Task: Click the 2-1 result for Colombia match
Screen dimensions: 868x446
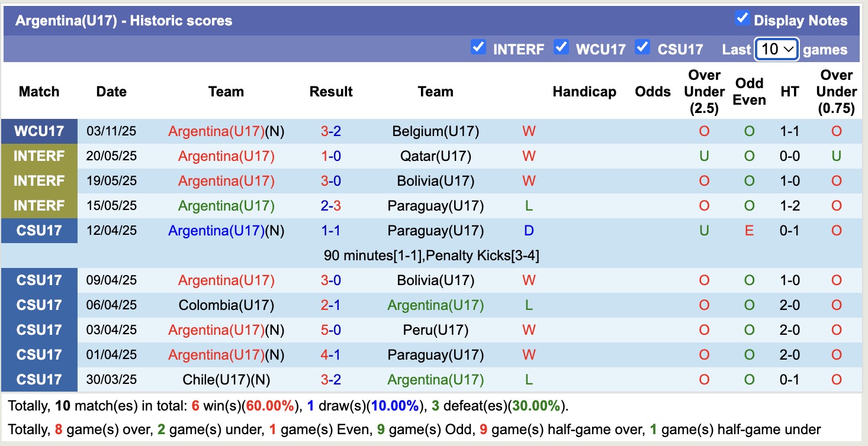Action: point(331,305)
